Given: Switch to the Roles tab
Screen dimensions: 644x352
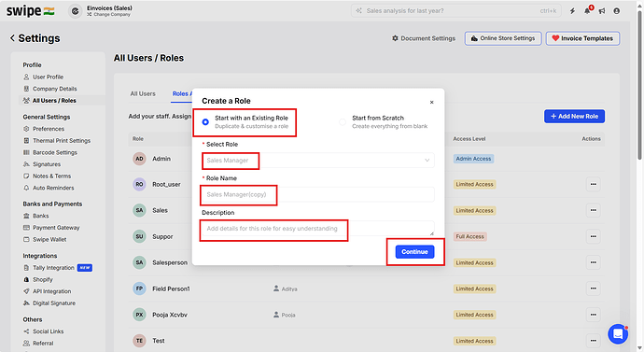Looking at the screenshot, I should (x=182, y=93).
